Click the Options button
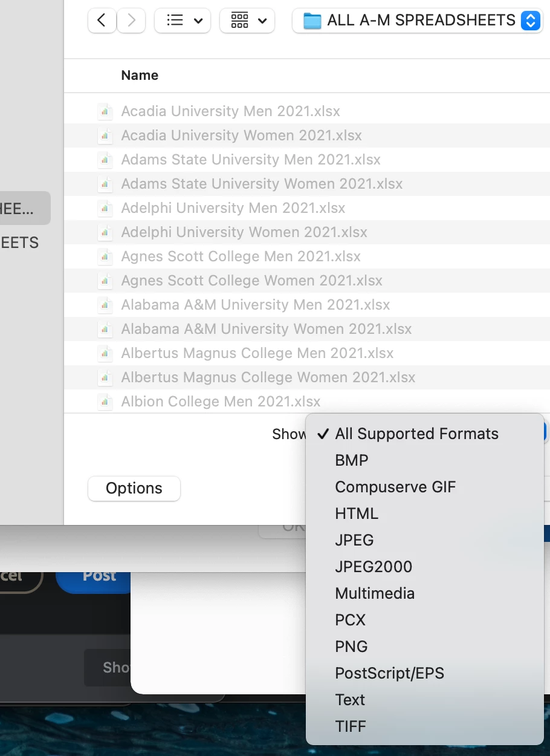The height and width of the screenshot is (756, 550). click(x=134, y=488)
